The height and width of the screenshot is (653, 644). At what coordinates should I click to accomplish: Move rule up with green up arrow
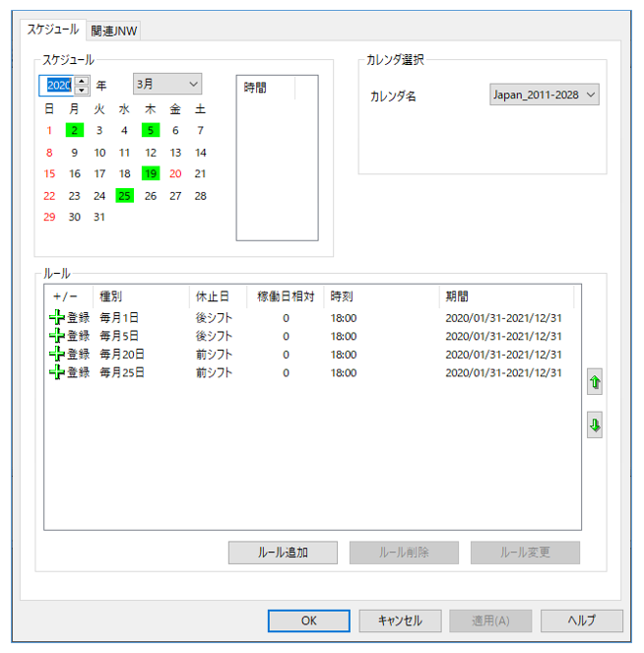coord(595,384)
